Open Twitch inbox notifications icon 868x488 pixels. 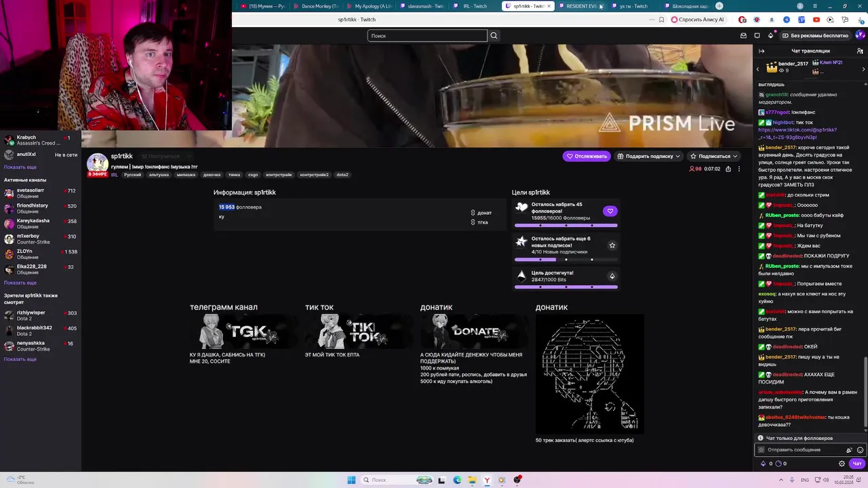click(743, 35)
